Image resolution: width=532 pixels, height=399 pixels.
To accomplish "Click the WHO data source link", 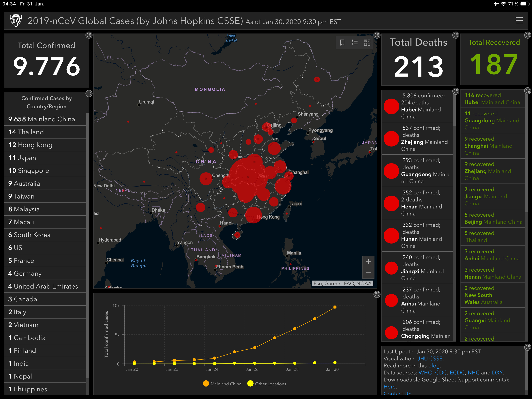I will click(x=425, y=373).
